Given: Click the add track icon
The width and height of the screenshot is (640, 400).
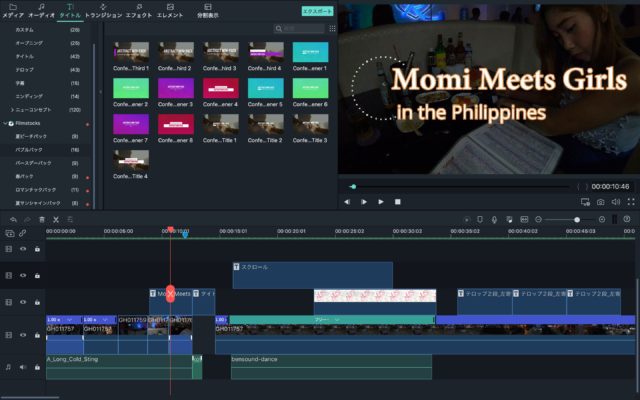Looking at the screenshot, I should click(8, 233).
